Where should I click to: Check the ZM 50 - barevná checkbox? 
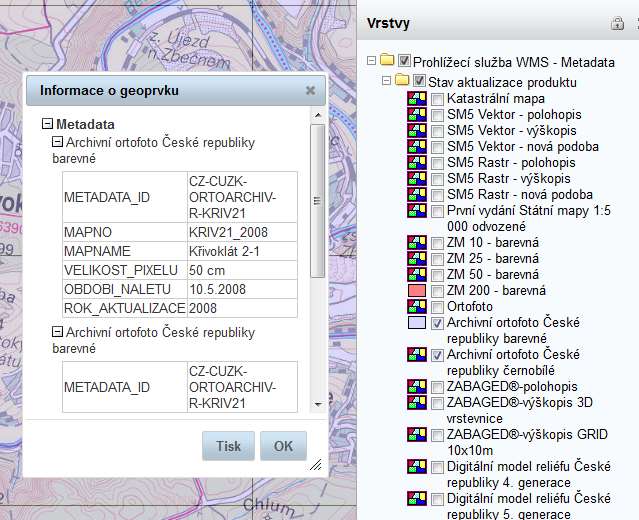(437, 275)
